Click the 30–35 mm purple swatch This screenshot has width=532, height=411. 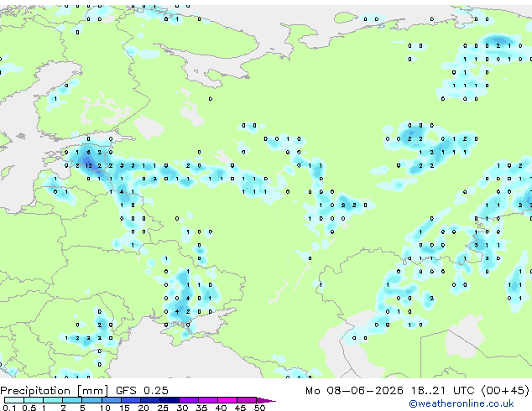click(x=188, y=400)
